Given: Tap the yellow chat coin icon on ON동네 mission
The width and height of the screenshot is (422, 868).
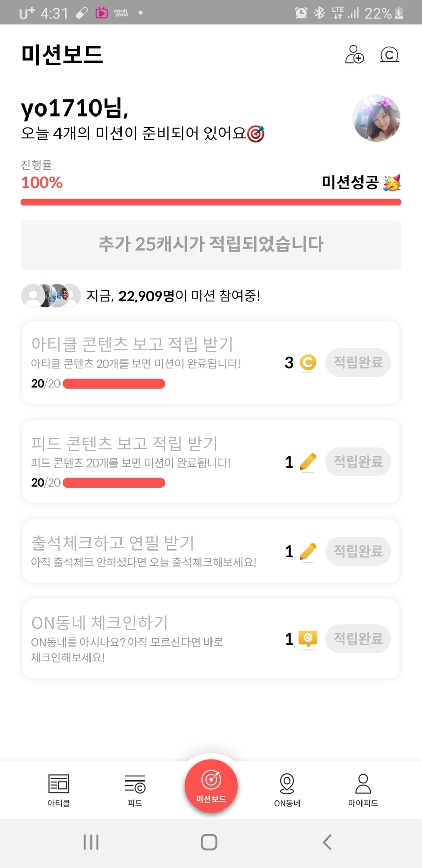Looking at the screenshot, I should tap(308, 639).
